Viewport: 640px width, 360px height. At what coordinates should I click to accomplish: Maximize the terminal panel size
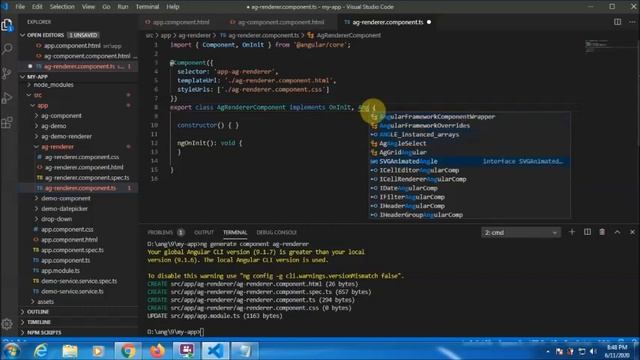617,232
